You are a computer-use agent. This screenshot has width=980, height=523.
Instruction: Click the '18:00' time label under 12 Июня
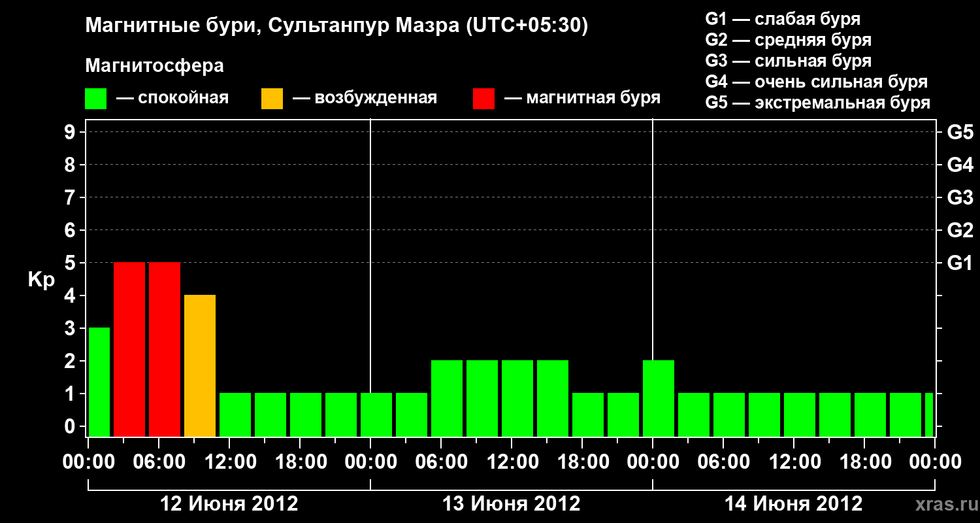(x=300, y=462)
